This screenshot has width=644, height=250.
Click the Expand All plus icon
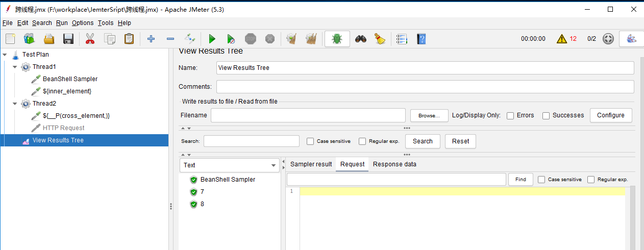tap(151, 39)
